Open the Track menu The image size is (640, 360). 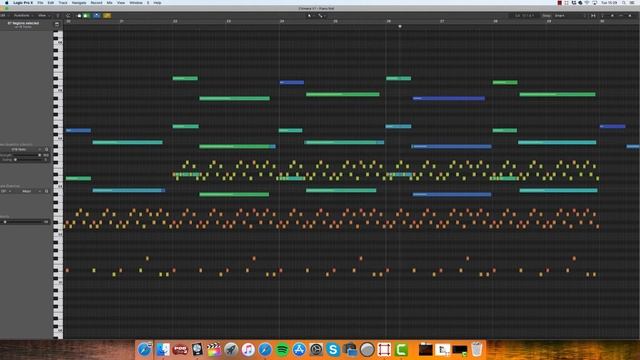63,3
